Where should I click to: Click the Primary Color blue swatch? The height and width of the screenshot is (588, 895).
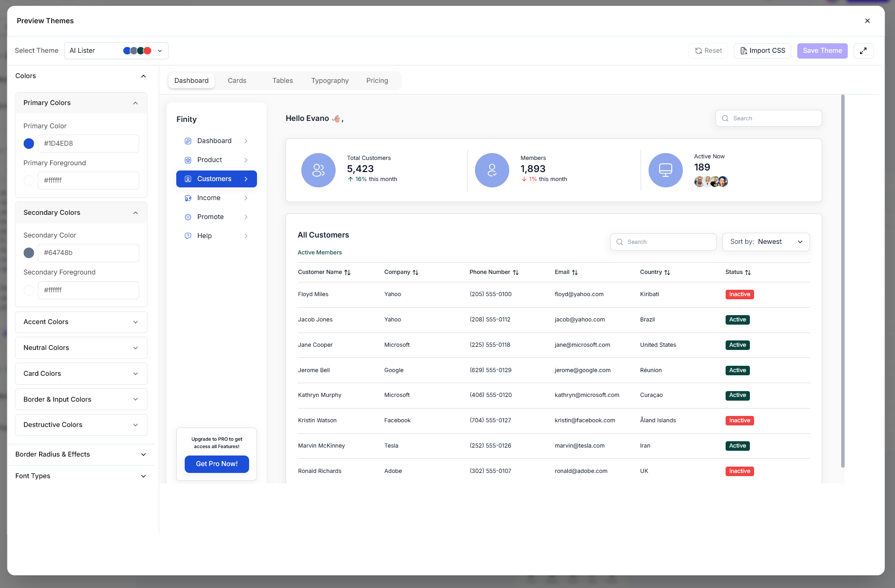28,143
